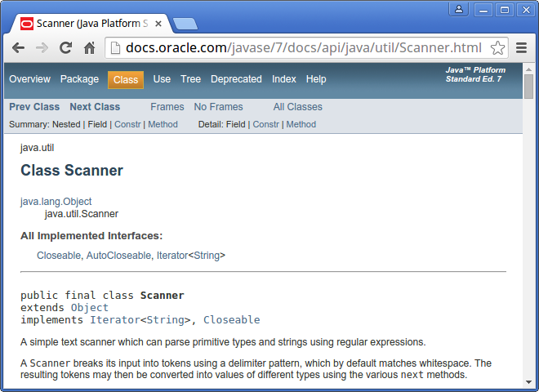Open the Index navigation item
539x392 pixels.
(x=284, y=79)
